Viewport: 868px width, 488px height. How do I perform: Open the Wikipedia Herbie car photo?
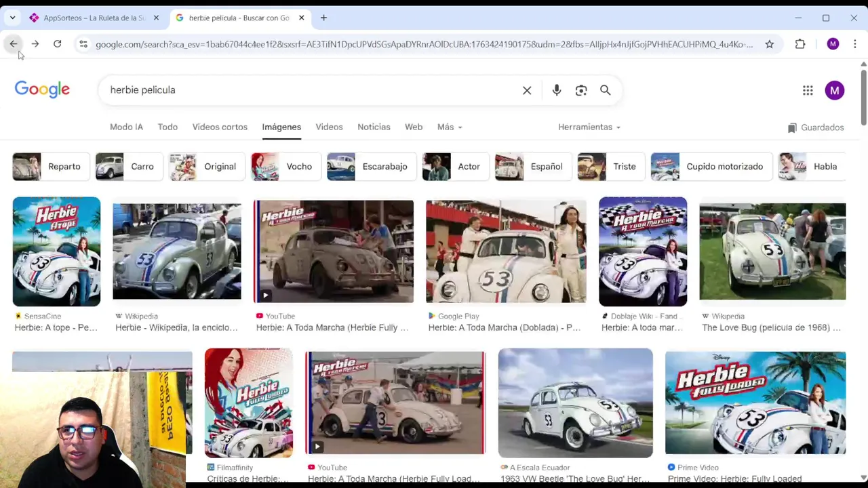pyautogui.click(x=177, y=251)
